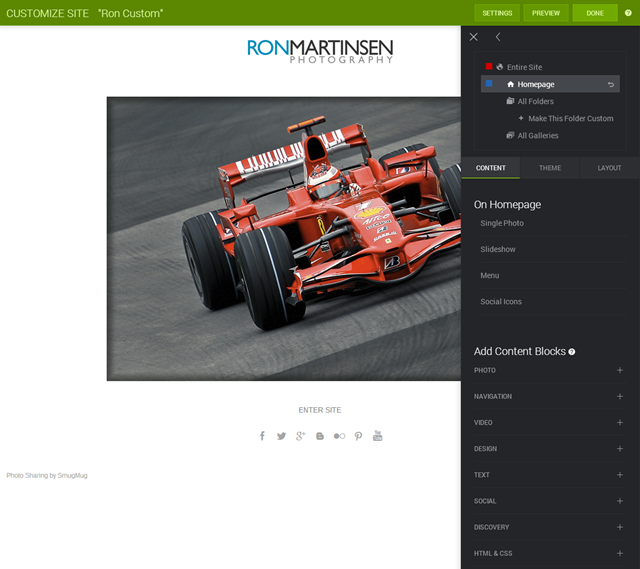The image size is (640, 569).
Task: Open Photo Sharing by SmugMug link
Action: pyautogui.click(x=47, y=475)
